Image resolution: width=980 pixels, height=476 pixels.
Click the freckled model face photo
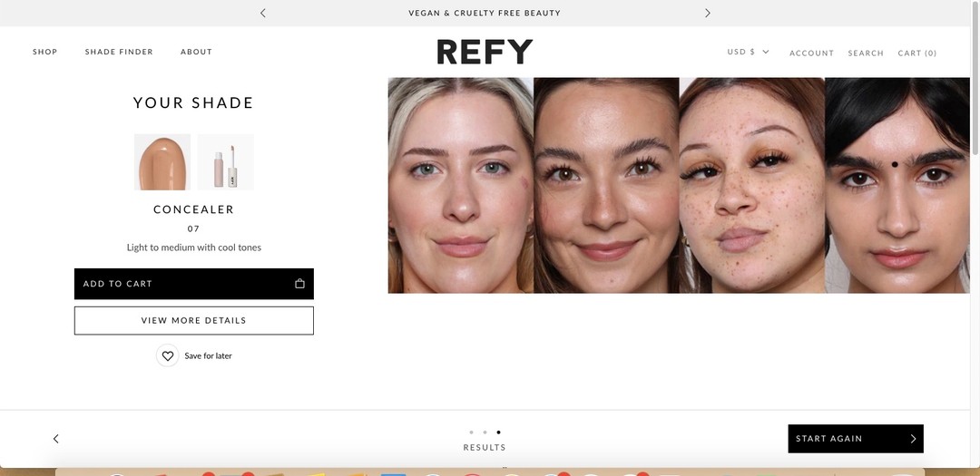752,185
